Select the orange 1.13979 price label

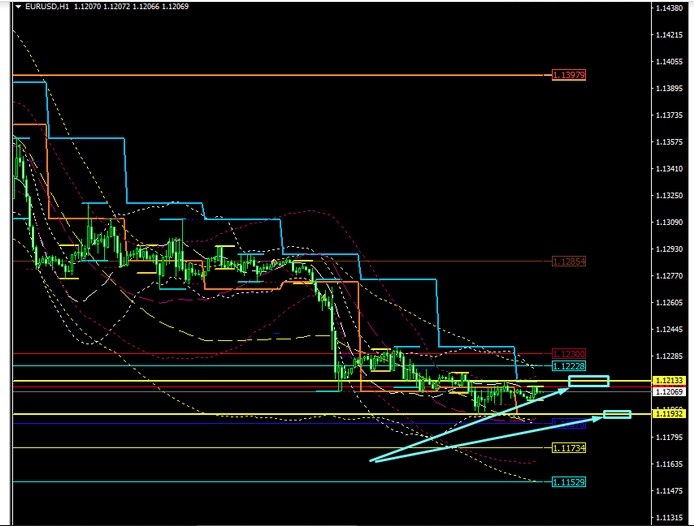click(x=568, y=75)
